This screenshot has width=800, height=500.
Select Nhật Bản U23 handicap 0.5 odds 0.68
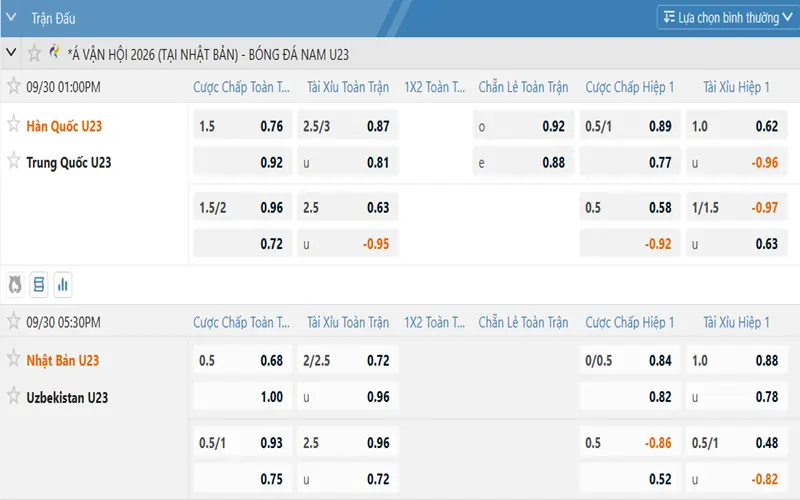click(243, 360)
